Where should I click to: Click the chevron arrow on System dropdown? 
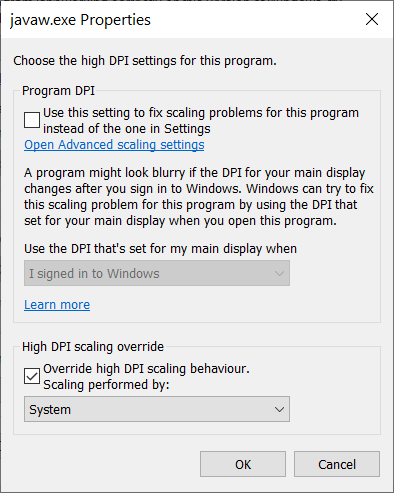pos(279,409)
